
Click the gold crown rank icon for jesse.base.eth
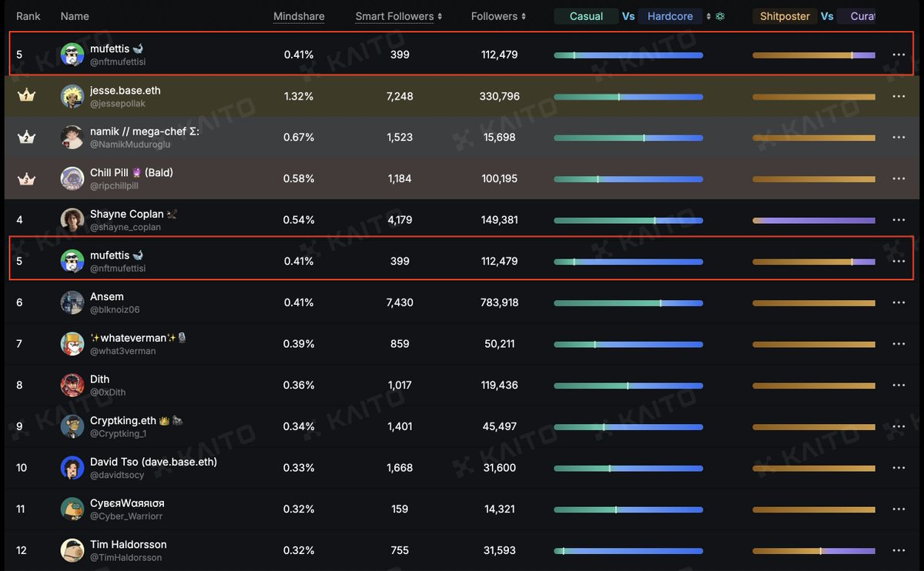coord(26,95)
